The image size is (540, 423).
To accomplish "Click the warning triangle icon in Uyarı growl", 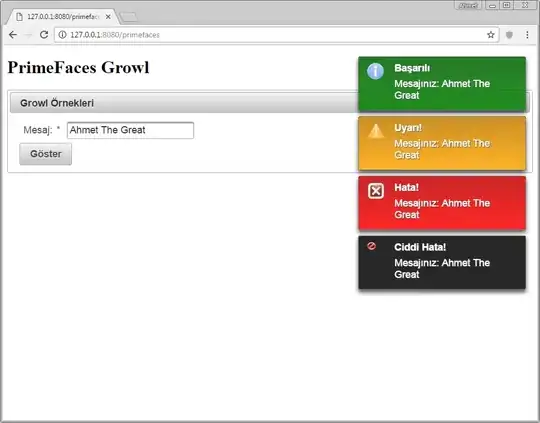I will click(x=376, y=131).
